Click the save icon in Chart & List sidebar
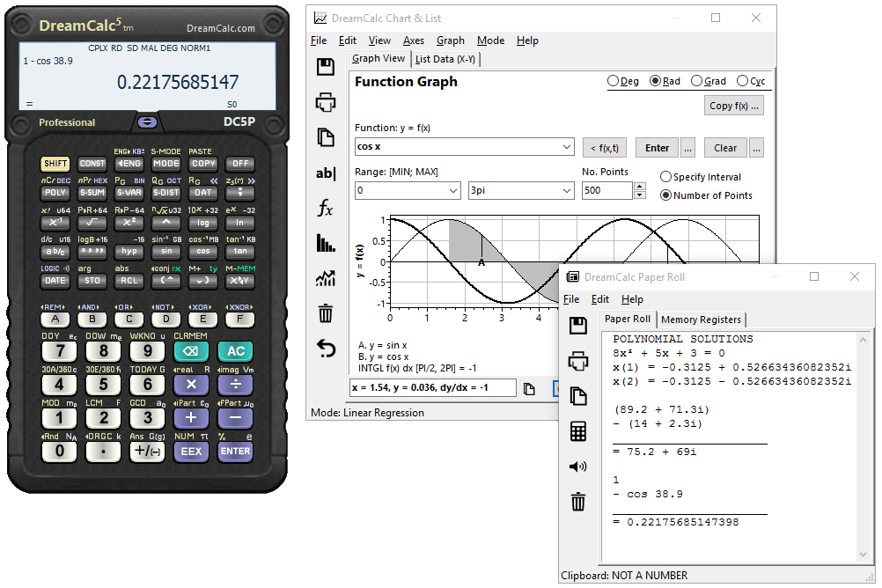The image size is (882, 588). [325, 67]
